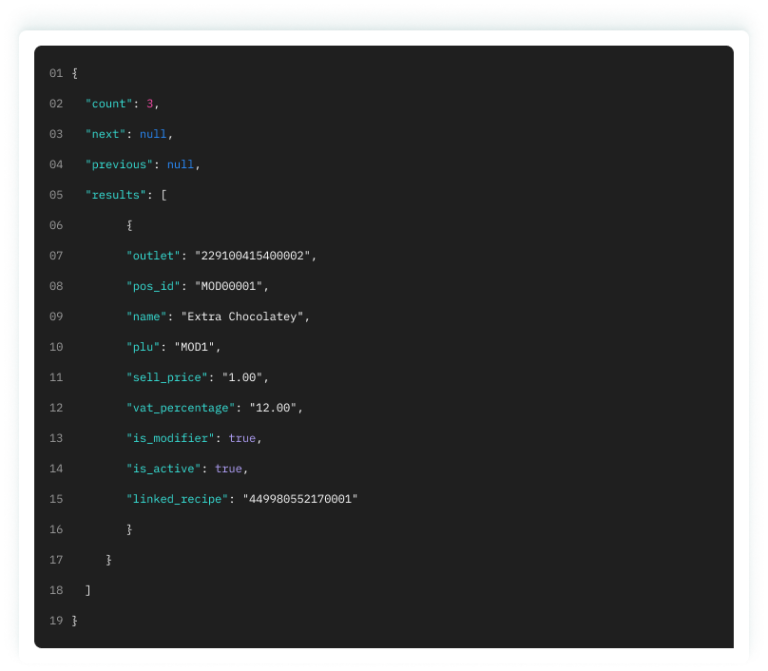Click the linked_recipe value "449980552170001"
The height and width of the screenshot is (671, 768).
click(x=299, y=499)
